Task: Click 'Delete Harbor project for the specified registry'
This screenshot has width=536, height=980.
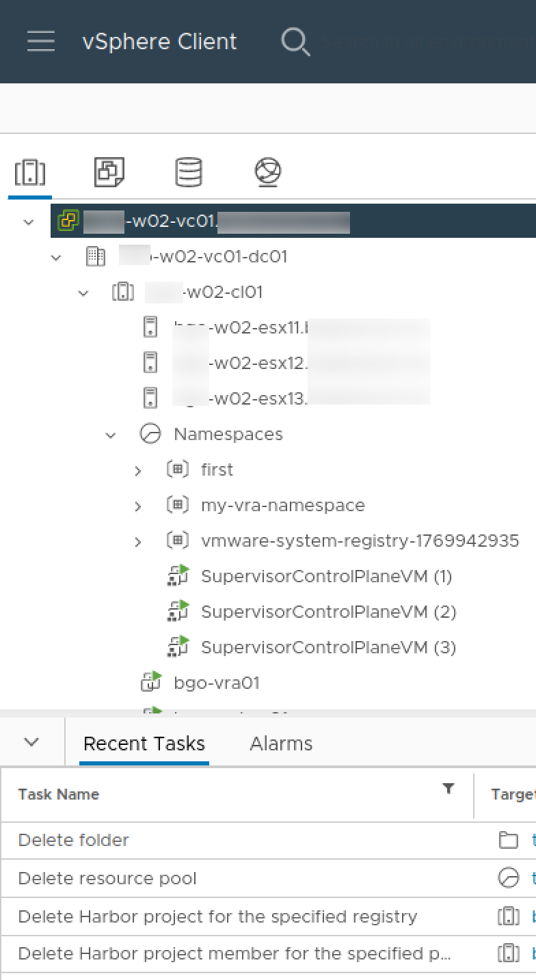Action: pos(217,916)
